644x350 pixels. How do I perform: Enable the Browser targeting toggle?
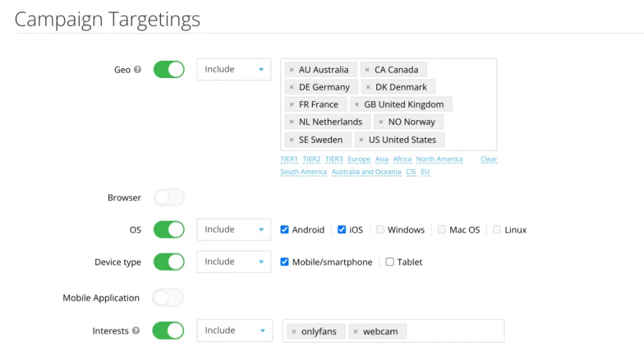[x=169, y=198]
